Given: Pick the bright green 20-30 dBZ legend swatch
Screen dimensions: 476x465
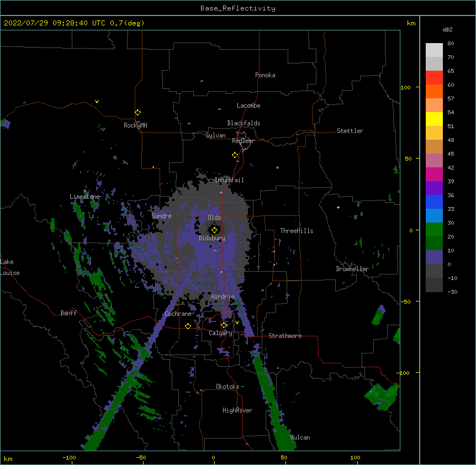Looking at the screenshot, I should [434, 230].
